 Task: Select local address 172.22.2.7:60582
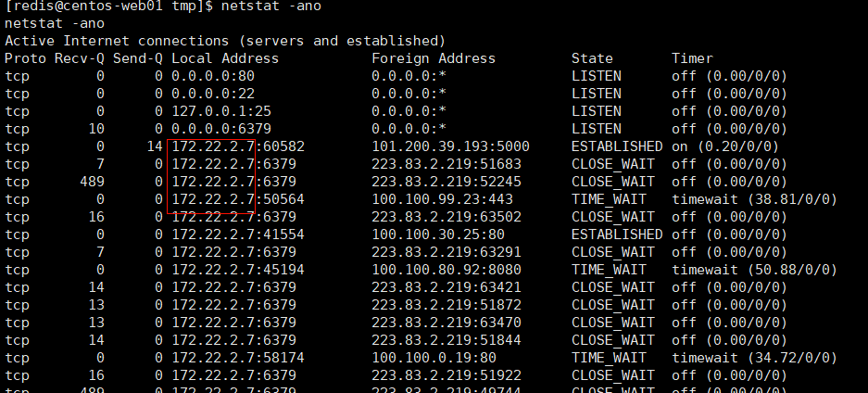tap(238, 146)
